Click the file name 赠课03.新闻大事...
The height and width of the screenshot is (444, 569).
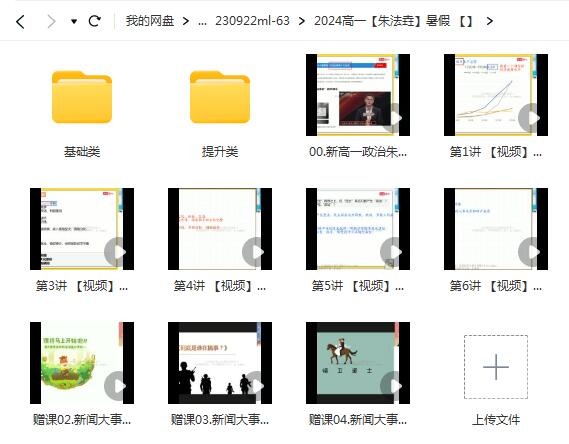220,420
